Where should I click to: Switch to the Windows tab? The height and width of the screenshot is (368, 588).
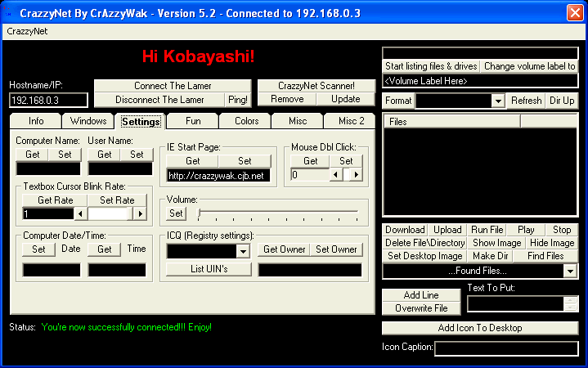point(88,121)
